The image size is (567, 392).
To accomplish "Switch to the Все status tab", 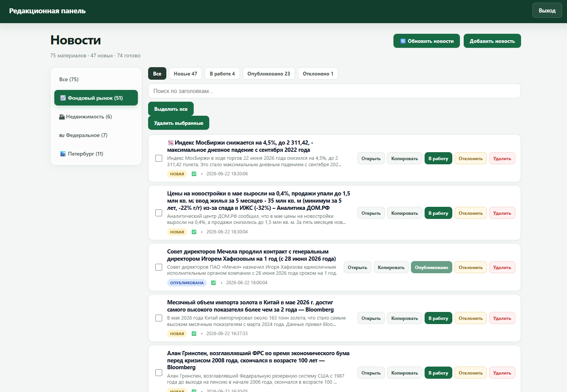I will click(x=157, y=74).
